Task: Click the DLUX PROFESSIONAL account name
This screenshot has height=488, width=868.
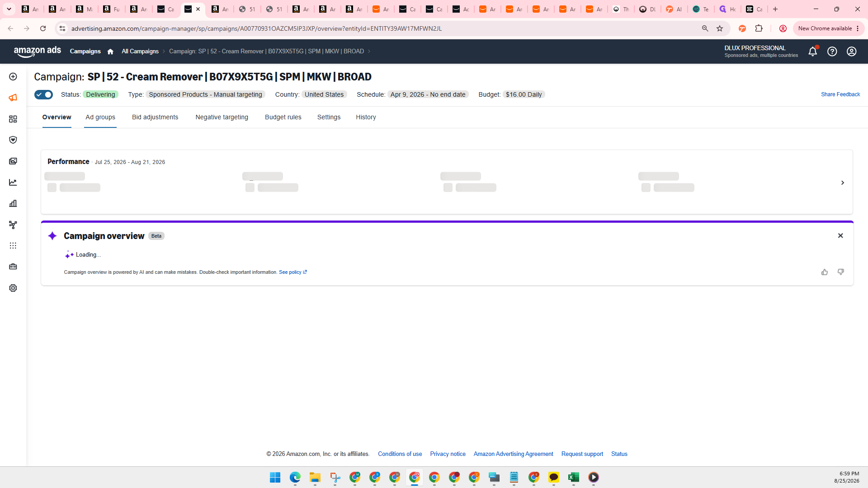Action: tap(755, 48)
